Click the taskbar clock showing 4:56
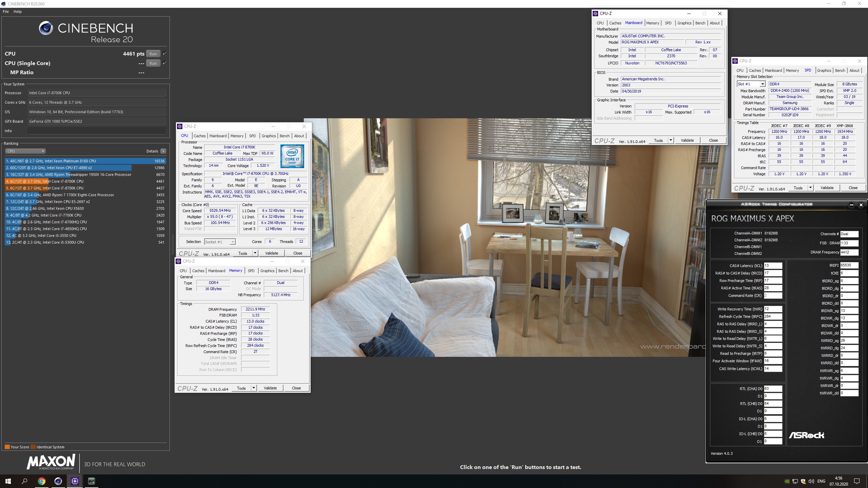The width and height of the screenshot is (868, 488). [x=839, y=481]
